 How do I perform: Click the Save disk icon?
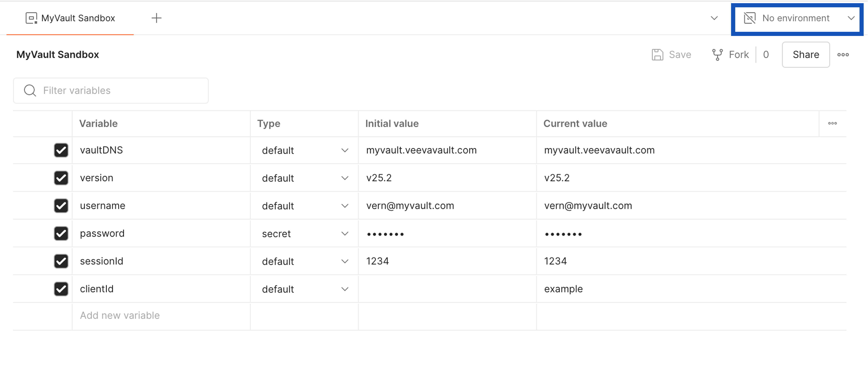657,55
